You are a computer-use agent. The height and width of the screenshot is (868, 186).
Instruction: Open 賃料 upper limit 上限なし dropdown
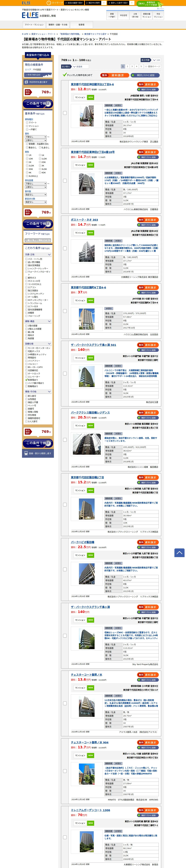36,140
